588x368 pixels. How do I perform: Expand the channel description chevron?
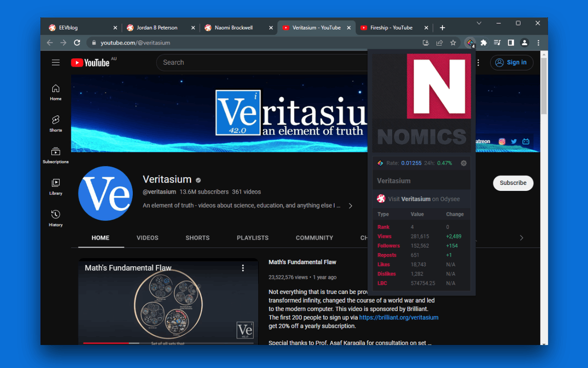coord(350,206)
